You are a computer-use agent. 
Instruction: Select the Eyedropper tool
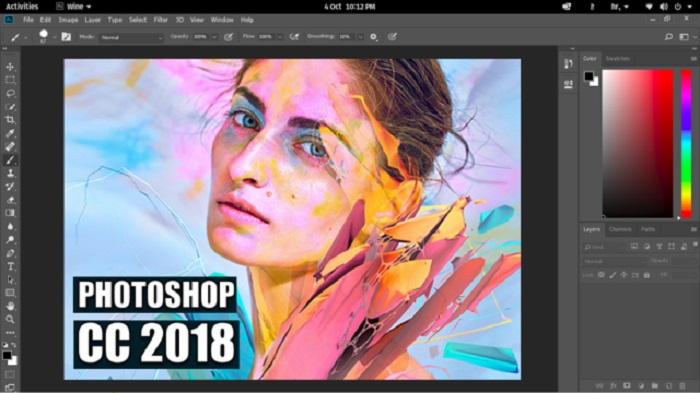[x=10, y=133]
